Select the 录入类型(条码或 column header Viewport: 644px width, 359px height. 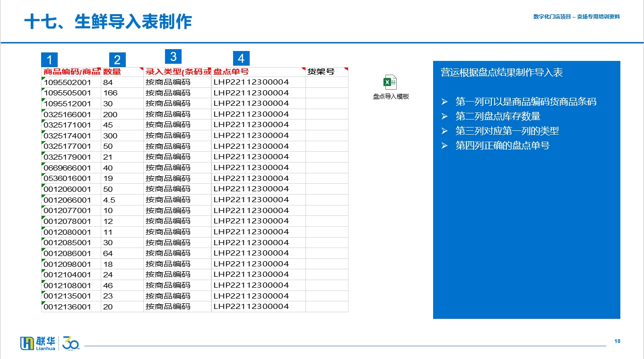pyautogui.click(x=177, y=72)
